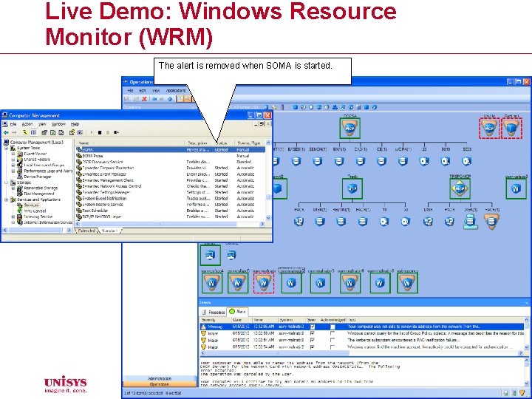Select the TRSPO MCP diamond-shaped icon
The height and width of the screenshot is (399, 532).
[x=460, y=188]
